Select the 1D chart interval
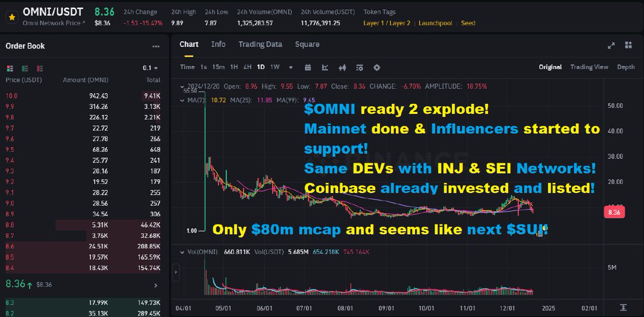644x317 pixels. point(261,67)
